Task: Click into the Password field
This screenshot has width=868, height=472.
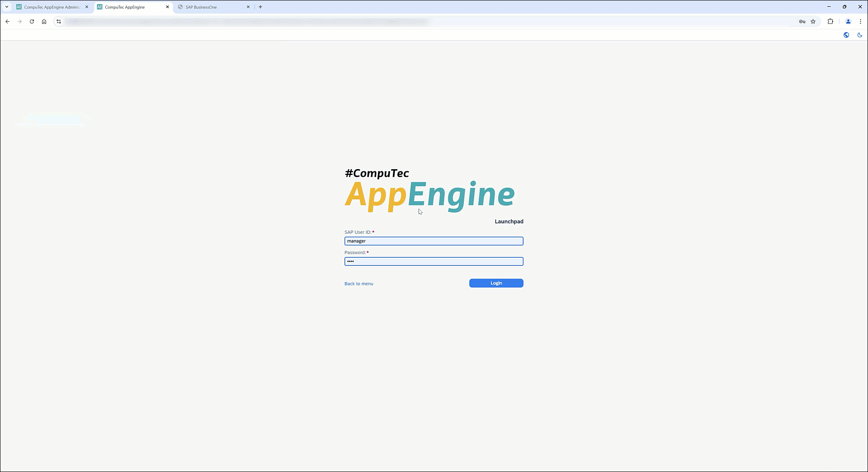Action: click(434, 261)
